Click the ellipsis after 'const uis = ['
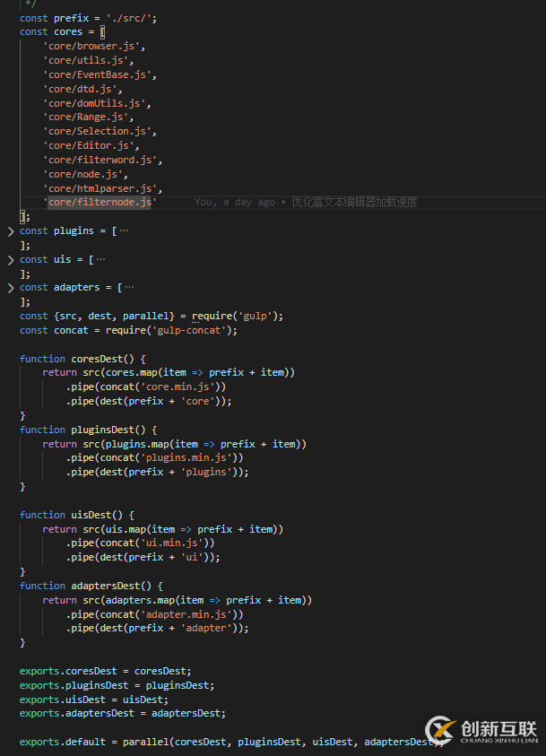 [100, 259]
